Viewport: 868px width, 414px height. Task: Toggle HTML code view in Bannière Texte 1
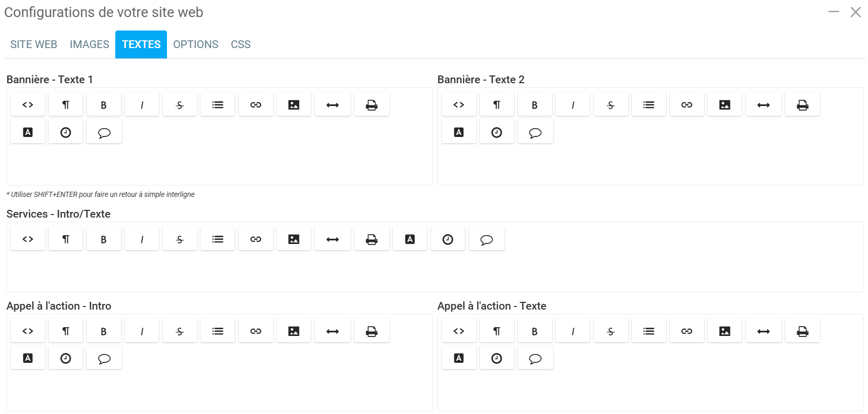pos(28,105)
